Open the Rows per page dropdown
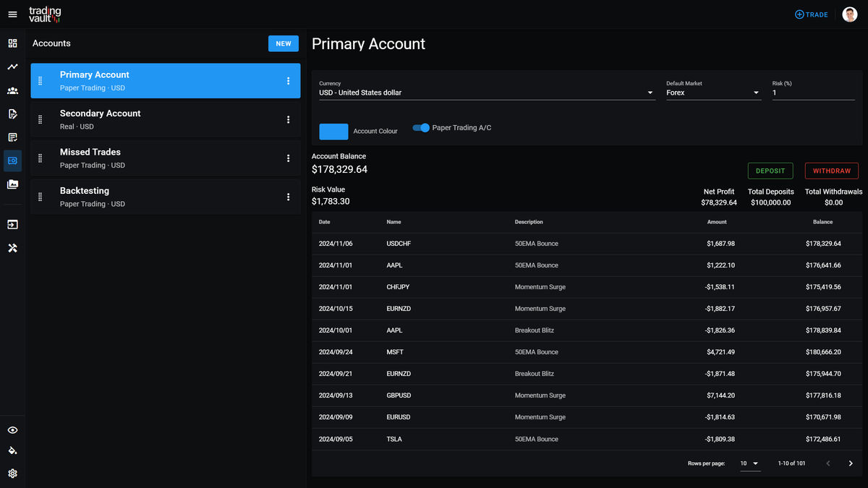This screenshot has height=488, width=868. 750,463
